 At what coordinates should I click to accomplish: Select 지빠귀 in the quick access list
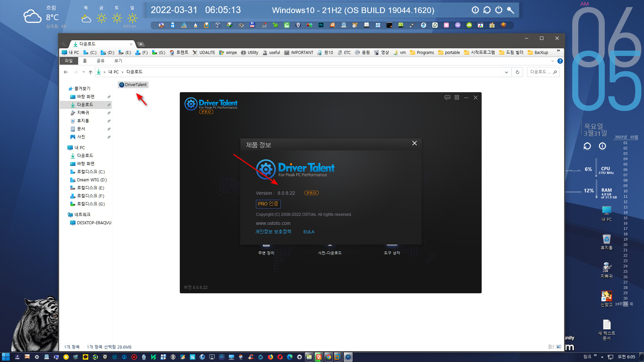point(83,113)
